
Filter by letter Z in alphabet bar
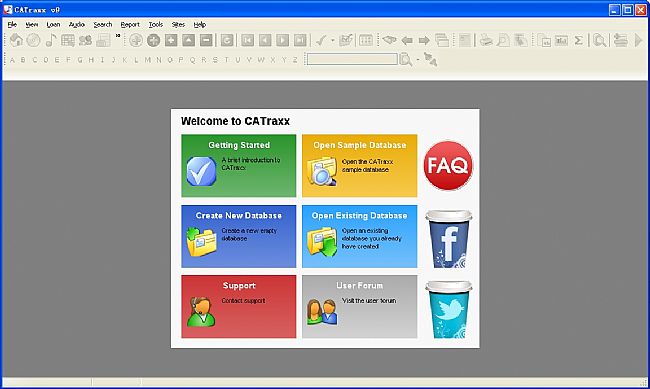coord(295,60)
